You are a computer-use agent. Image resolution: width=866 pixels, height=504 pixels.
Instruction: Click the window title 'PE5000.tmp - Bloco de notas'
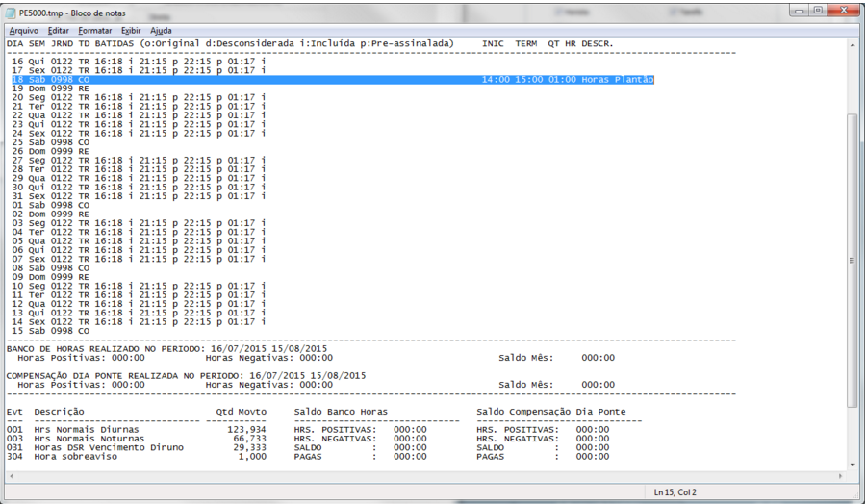point(72,13)
